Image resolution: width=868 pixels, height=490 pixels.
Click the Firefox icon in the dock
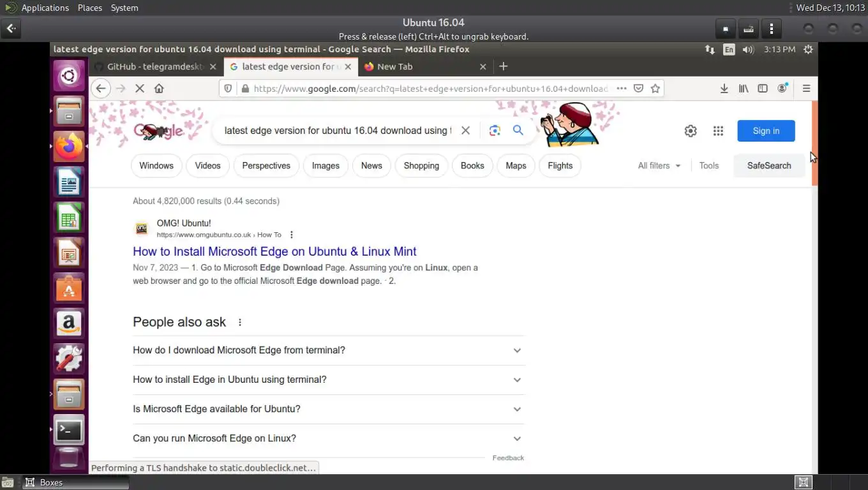tap(69, 147)
